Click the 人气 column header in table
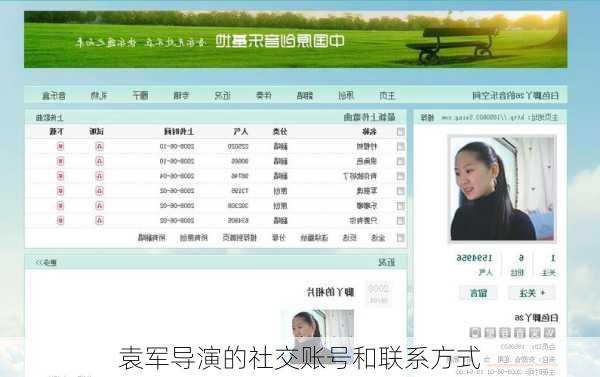The width and height of the screenshot is (600, 377). (x=241, y=132)
